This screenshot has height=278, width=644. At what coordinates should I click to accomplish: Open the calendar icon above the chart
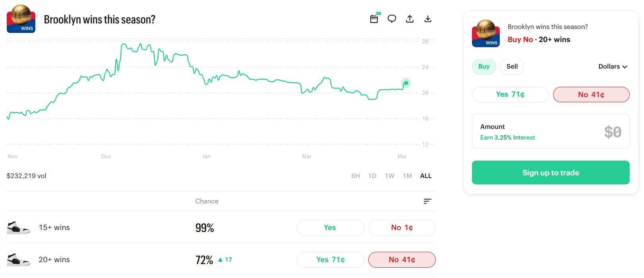click(374, 19)
